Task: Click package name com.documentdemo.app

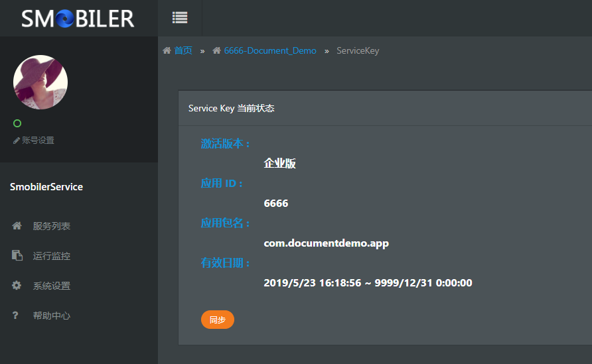Action: pos(327,243)
